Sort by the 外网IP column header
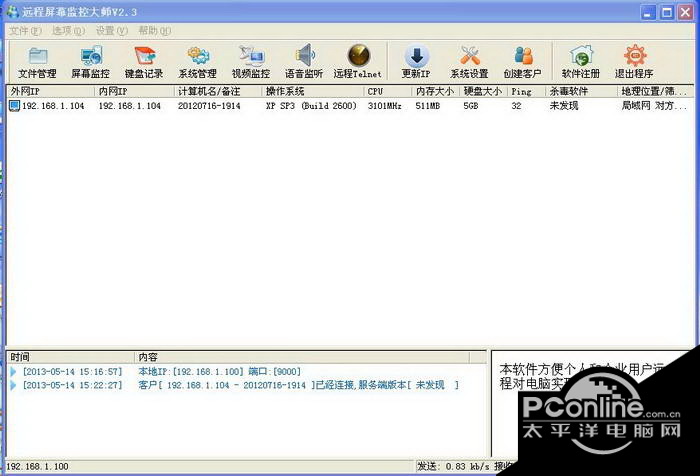 [51, 92]
